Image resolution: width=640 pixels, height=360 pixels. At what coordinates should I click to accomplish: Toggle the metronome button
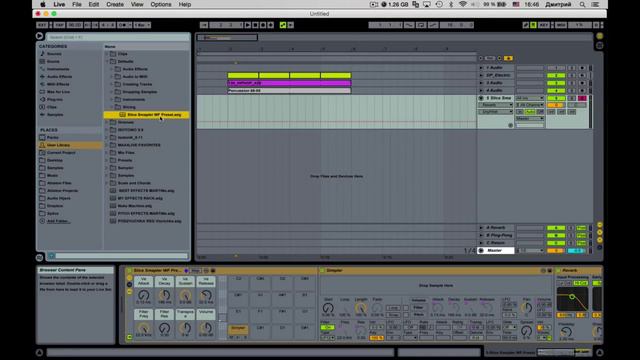coord(123,25)
